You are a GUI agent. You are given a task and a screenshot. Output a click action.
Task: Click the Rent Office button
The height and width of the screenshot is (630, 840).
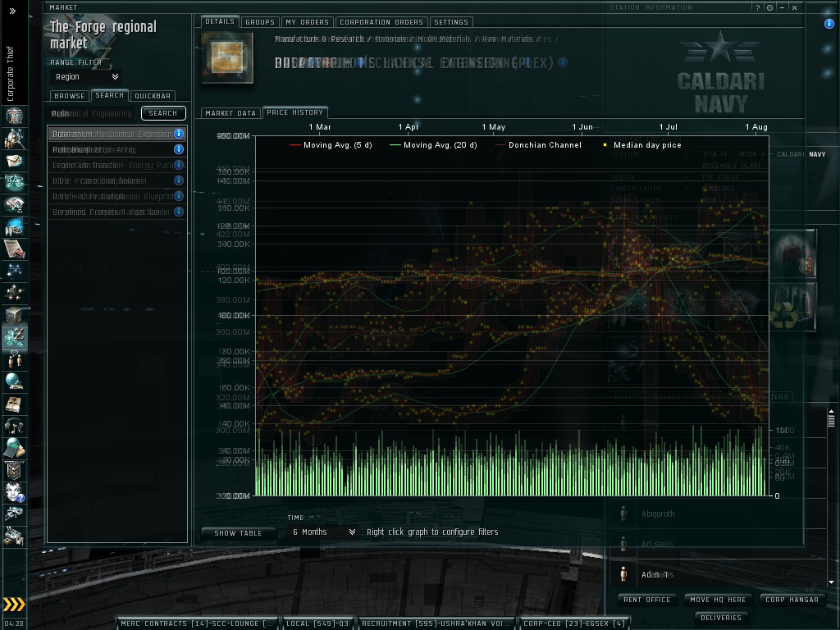[x=647, y=600]
